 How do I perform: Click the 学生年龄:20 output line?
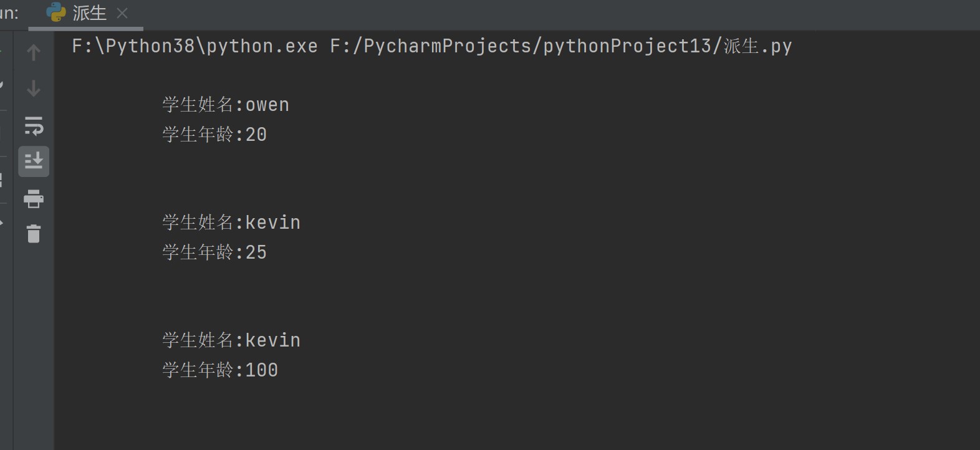click(214, 135)
